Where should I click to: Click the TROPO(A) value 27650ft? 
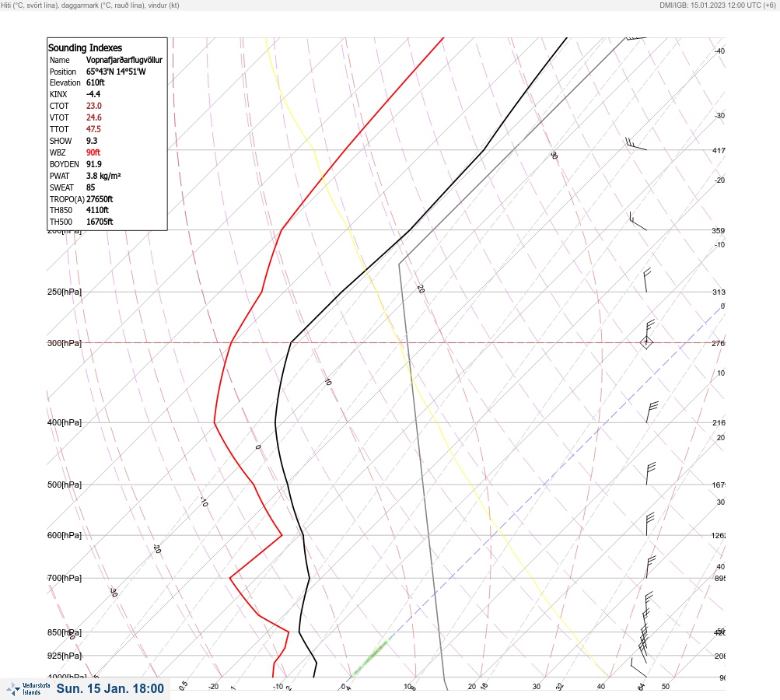[100, 199]
